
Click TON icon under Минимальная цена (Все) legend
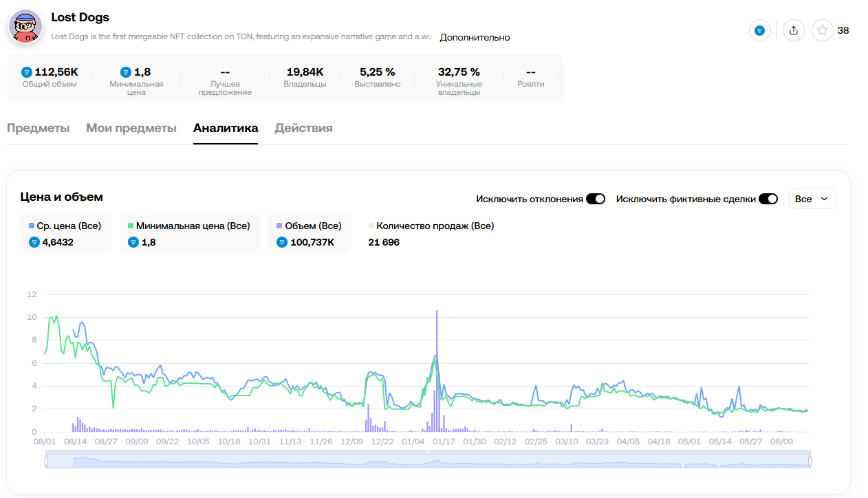pyautogui.click(x=133, y=242)
